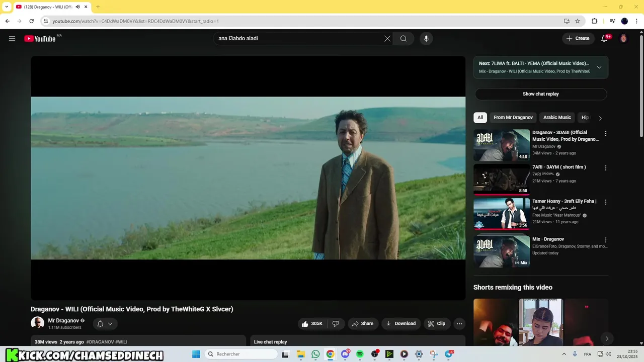
Task: Click the Windows Rechercher search box
Action: point(242,354)
